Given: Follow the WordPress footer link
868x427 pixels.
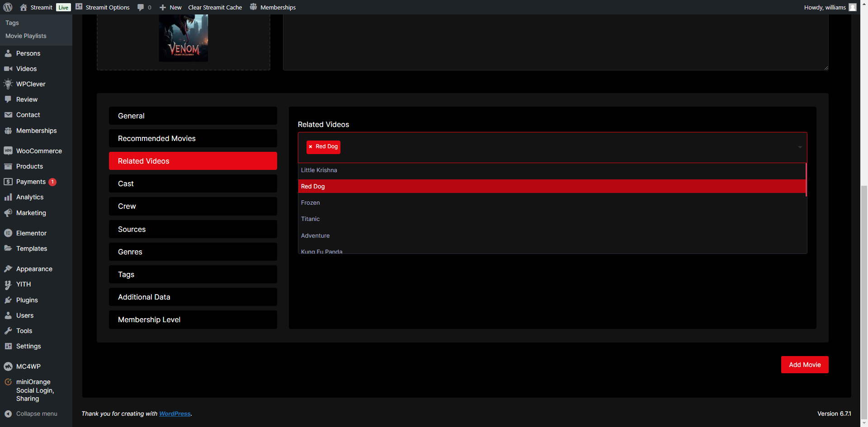Looking at the screenshot, I should click(175, 414).
